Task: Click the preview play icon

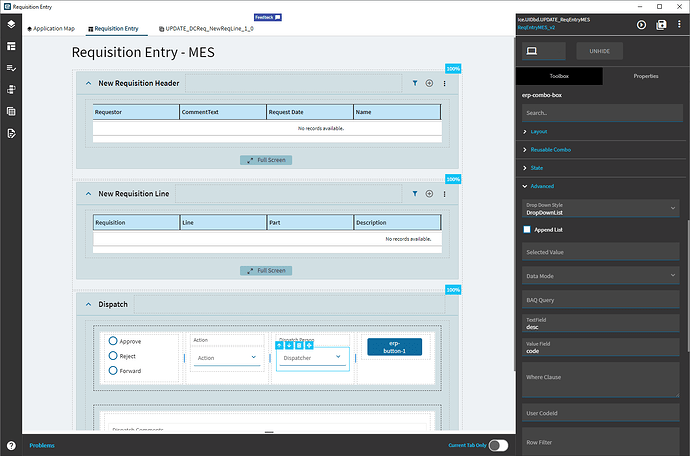Action: click(x=642, y=25)
